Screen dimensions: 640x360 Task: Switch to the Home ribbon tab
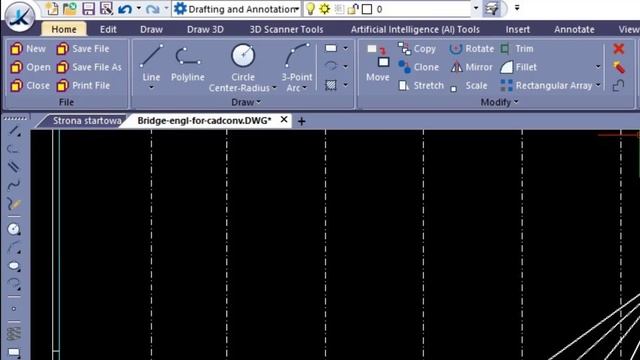[x=64, y=29]
